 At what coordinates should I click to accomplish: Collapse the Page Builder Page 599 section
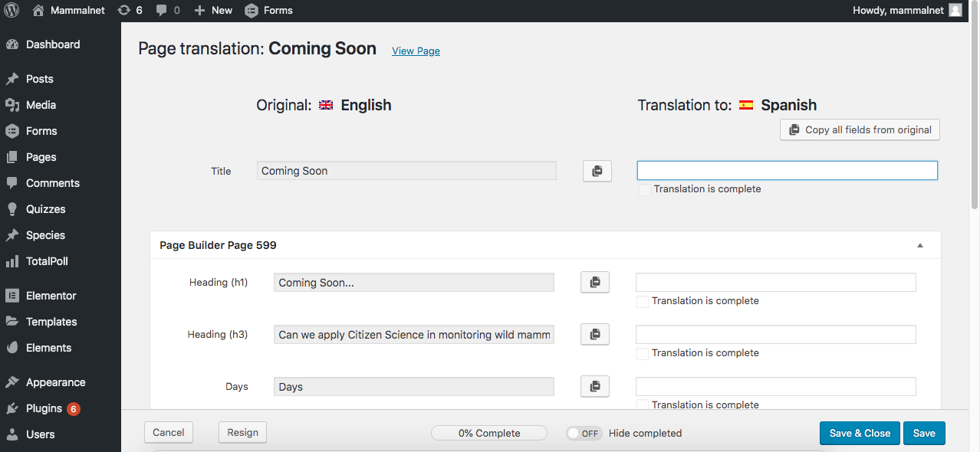920,246
